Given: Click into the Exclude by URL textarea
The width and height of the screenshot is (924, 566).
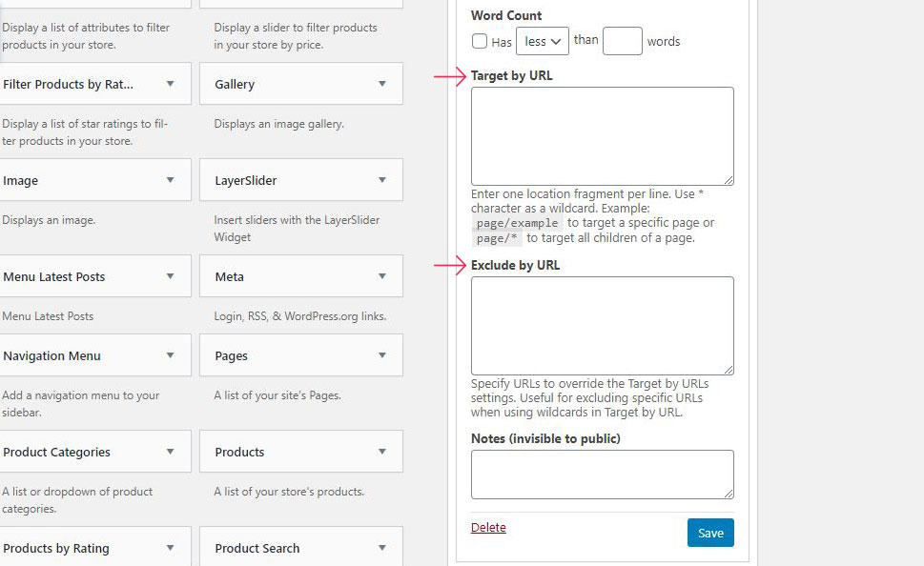Looking at the screenshot, I should click(602, 325).
